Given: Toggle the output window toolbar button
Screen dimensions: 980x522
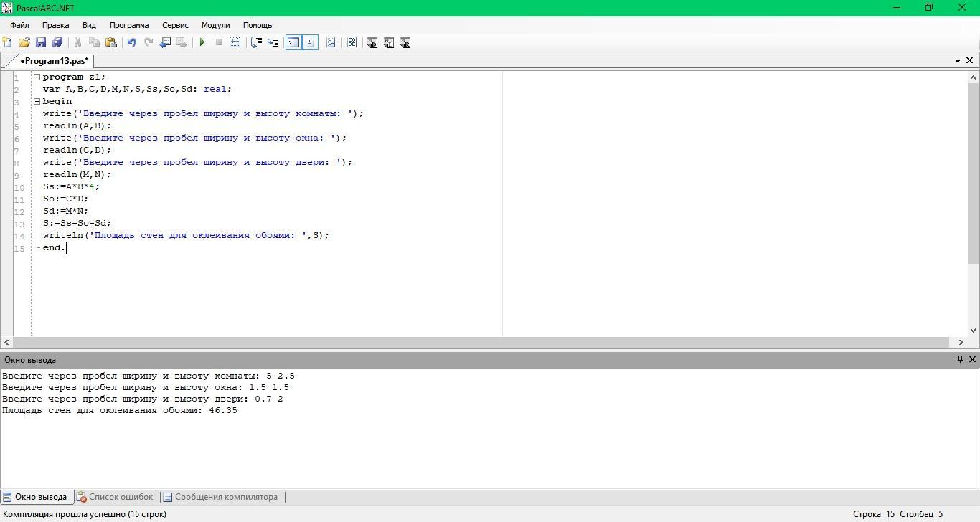Looking at the screenshot, I should tap(293, 43).
